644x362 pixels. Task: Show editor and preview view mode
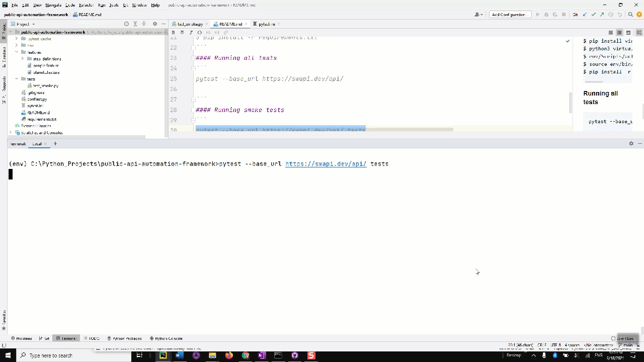[619, 33]
